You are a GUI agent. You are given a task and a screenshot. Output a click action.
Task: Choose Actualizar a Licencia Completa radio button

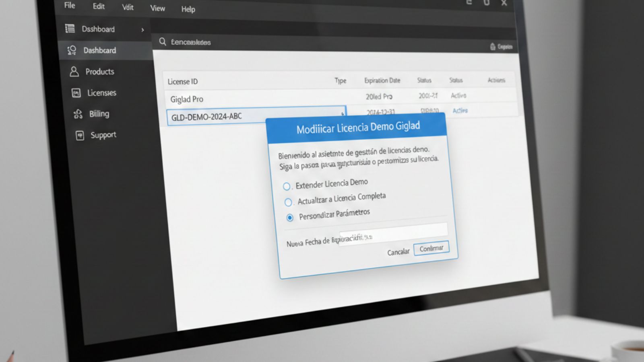point(288,202)
